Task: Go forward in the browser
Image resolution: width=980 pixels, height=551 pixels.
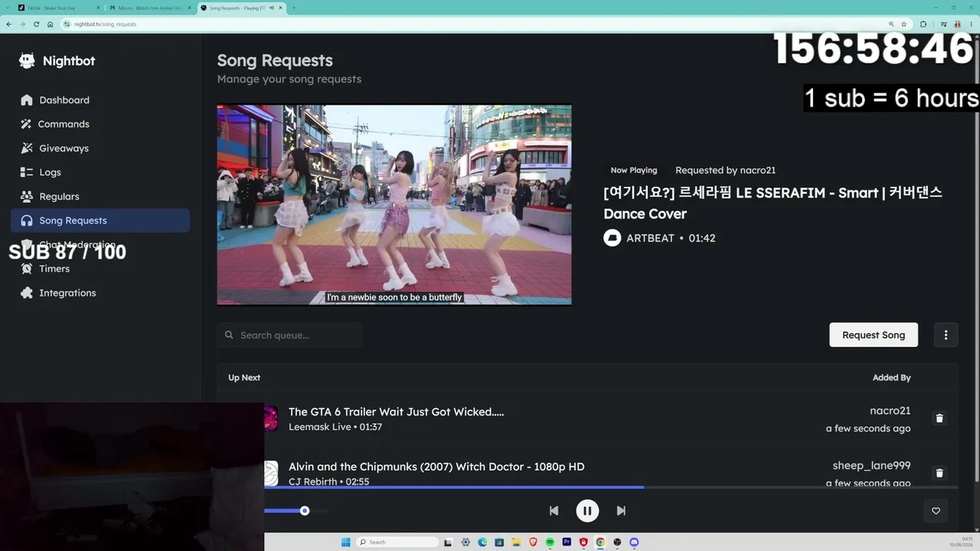Action: [x=22, y=24]
